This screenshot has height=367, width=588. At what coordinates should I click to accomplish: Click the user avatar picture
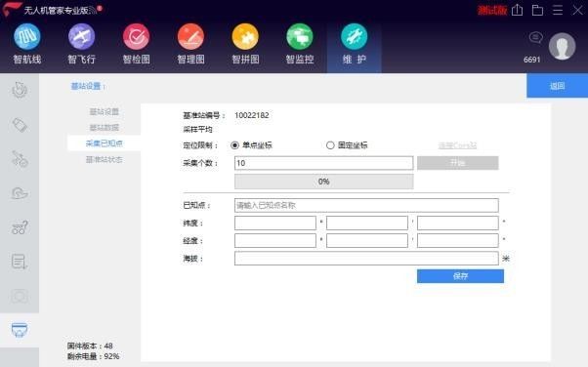[562, 47]
